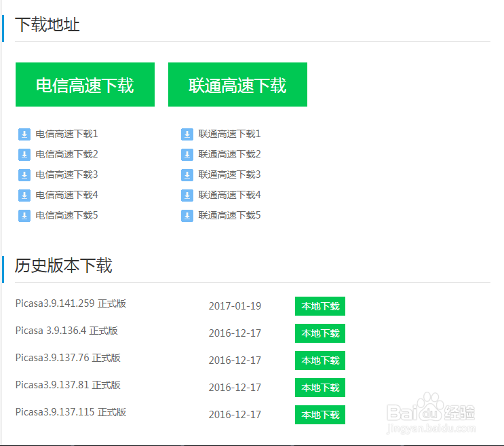
Task: Click the date 2017-01-19
Action: 235,306
